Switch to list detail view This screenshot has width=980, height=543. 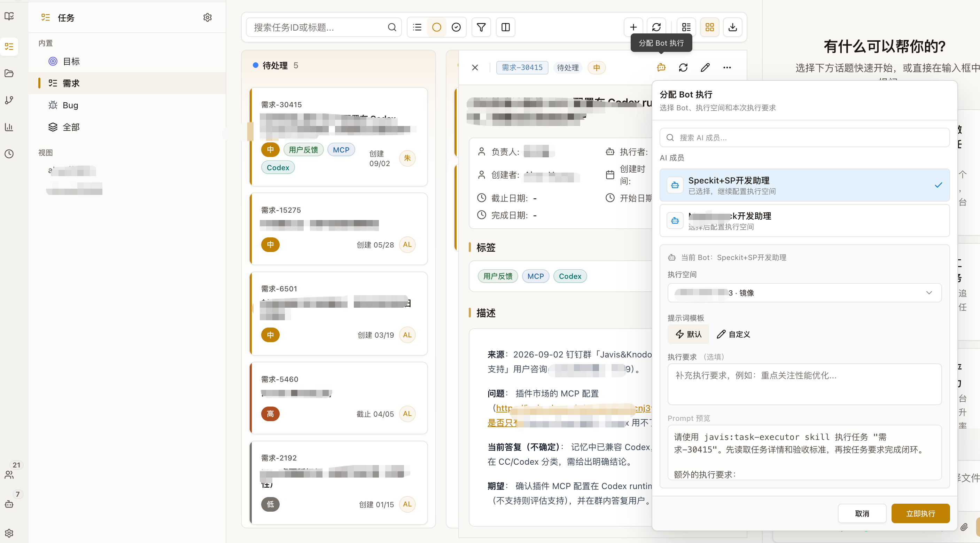coord(686,27)
